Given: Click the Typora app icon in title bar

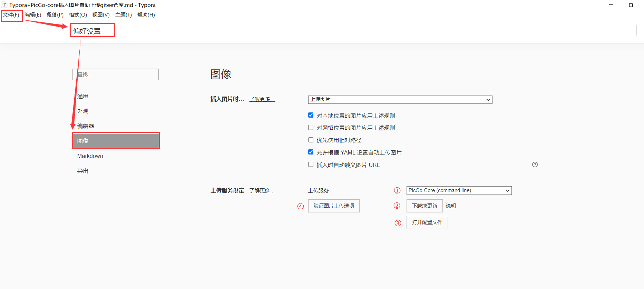Looking at the screenshot, I should click(x=4, y=5).
